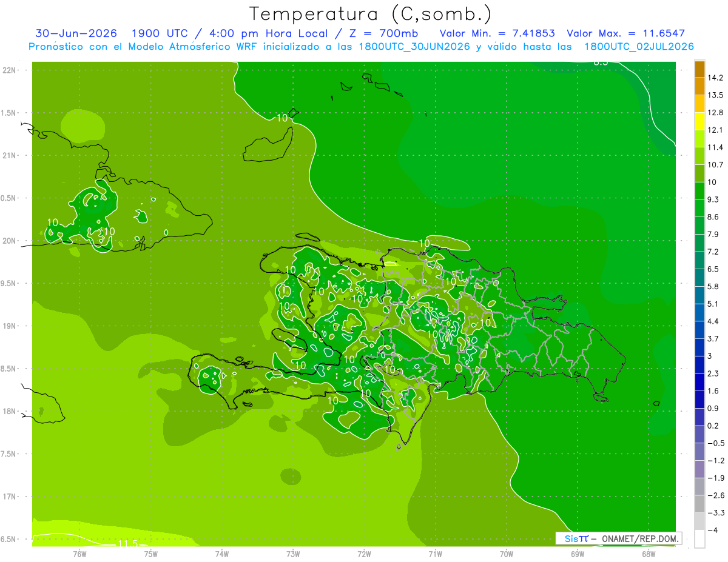This screenshot has height=562, width=728.
Task: Click the 'ONAMET/REP.DOM.' credit label
Action: (641, 538)
